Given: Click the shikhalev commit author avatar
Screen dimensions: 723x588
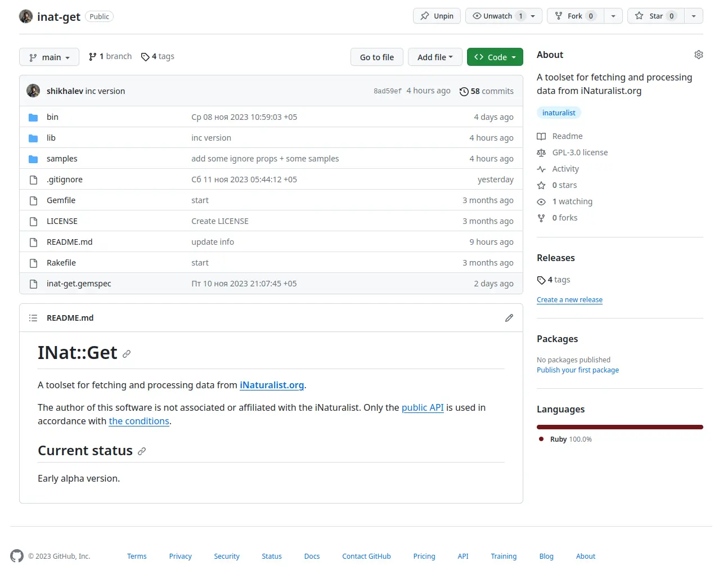Looking at the screenshot, I should coord(33,91).
